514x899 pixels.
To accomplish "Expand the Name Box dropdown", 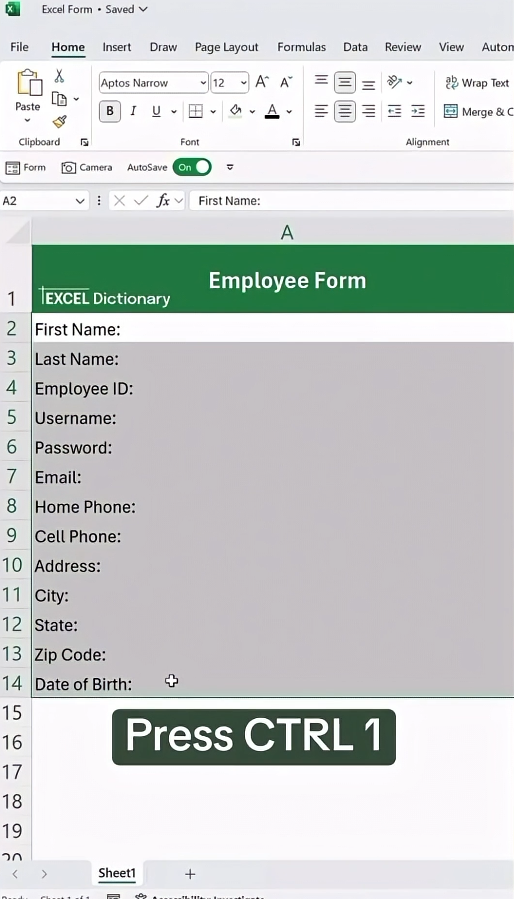I will (80, 201).
